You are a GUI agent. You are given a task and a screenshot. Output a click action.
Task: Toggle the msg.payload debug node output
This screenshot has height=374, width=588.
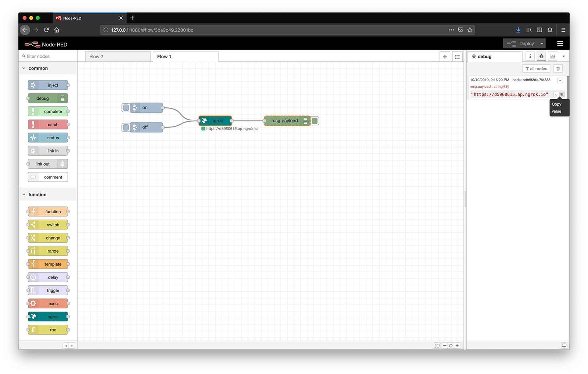point(315,121)
